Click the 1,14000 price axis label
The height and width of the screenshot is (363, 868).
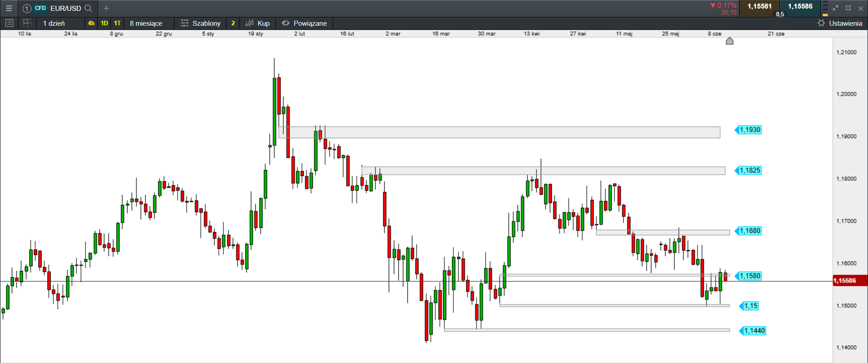846,348
